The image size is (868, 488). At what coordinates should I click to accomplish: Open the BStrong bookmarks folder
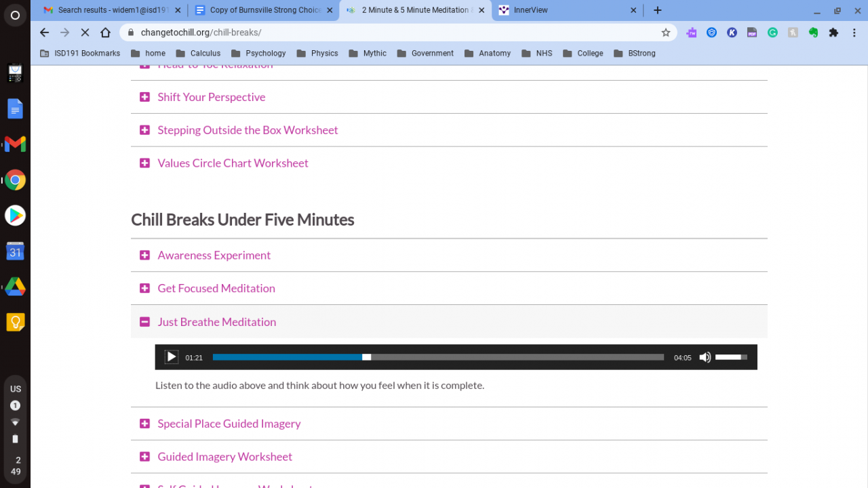[x=634, y=54]
